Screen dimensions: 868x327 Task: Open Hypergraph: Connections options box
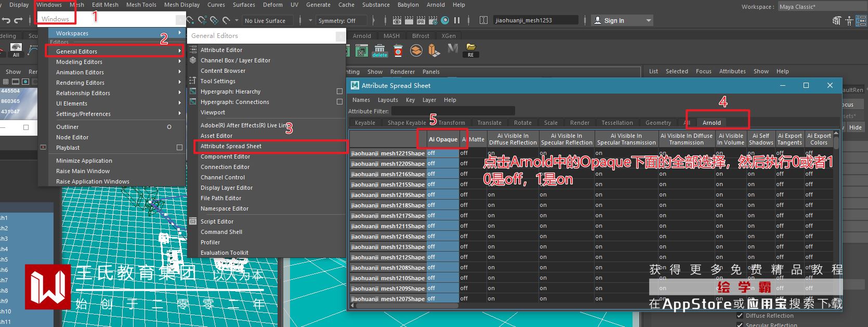[339, 102]
